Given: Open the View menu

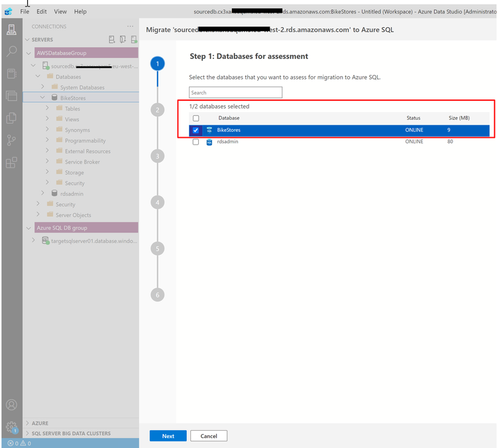Looking at the screenshot, I should [x=60, y=12].
